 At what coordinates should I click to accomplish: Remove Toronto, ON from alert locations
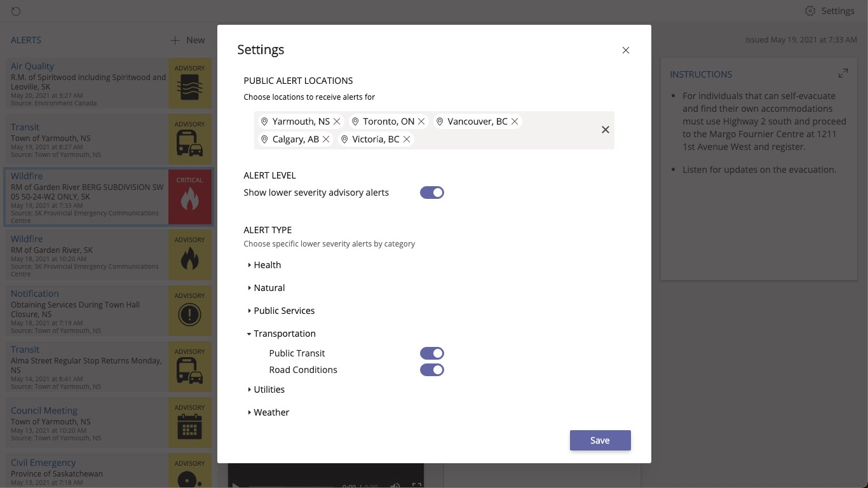(421, 121)
